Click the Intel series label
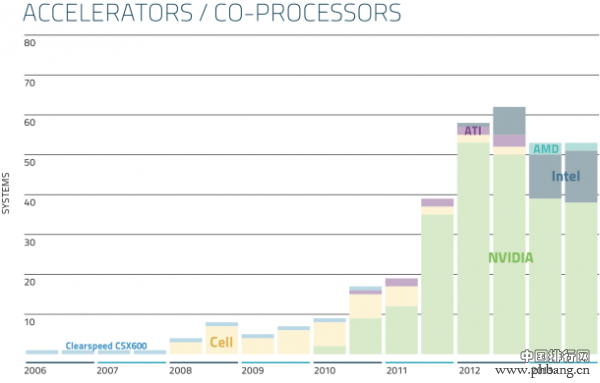The width and height of the screenshot is (600, 383). [x=566, y=176]
